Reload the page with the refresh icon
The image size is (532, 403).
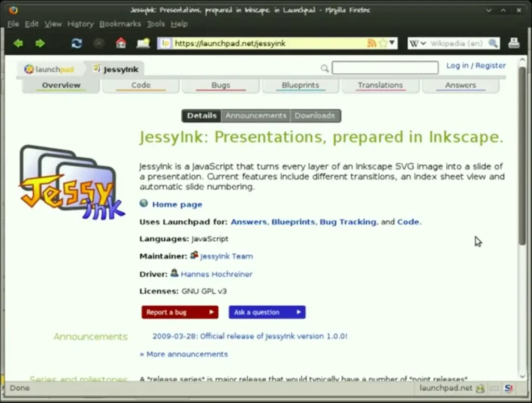tap(77, 44)
